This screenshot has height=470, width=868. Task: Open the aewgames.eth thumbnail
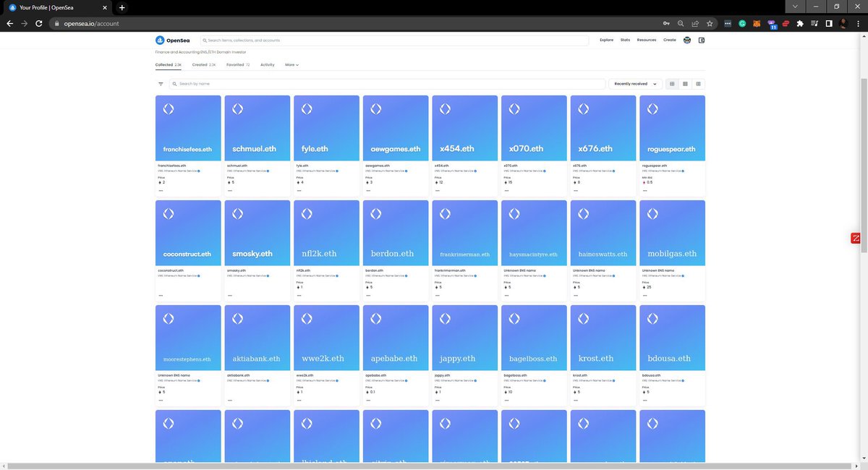(396, 128)
